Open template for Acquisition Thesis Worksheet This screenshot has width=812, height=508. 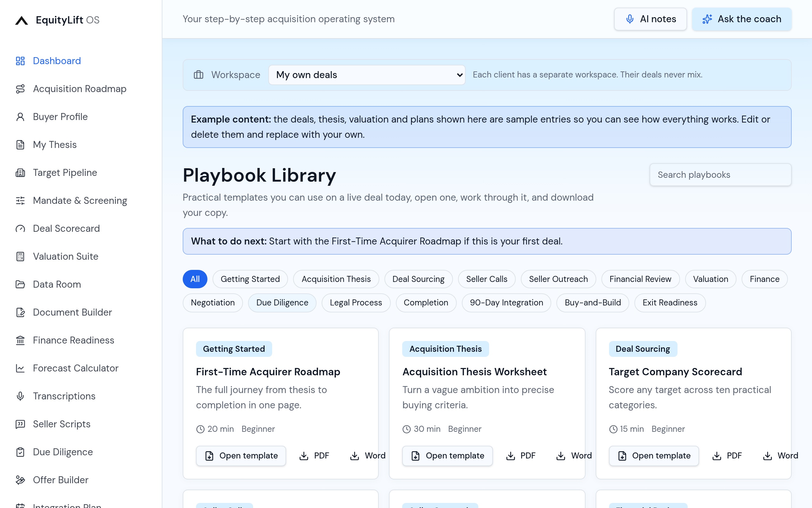point(447,456)
